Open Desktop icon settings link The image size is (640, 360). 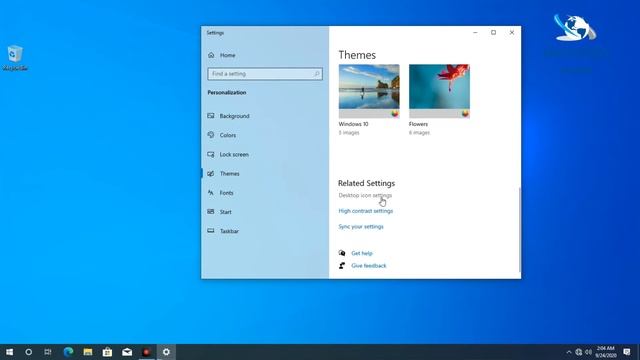point(365,195)
